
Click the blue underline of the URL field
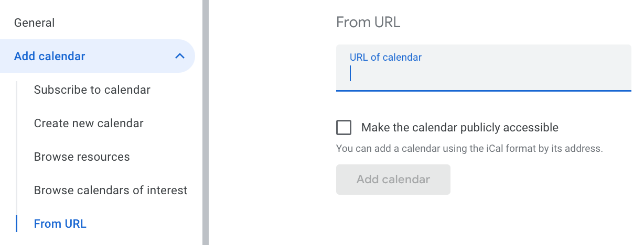tap(484, 91)
